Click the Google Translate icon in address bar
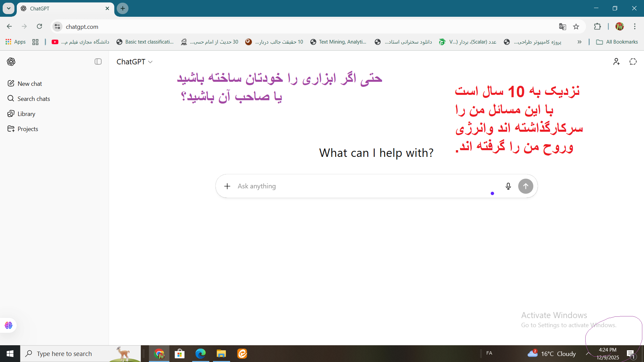644x362 pixels. [562, 27]
